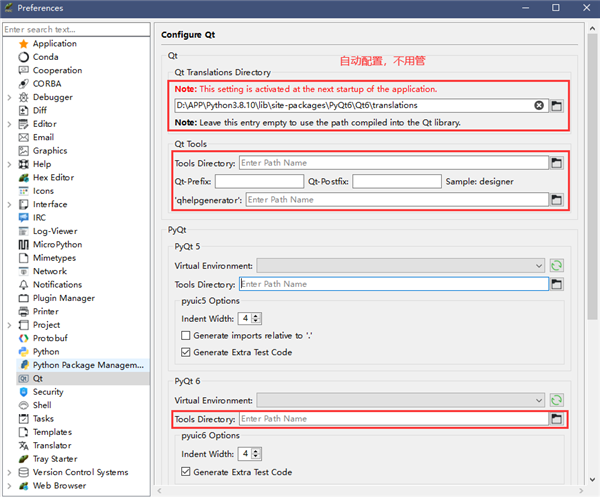
Task: Clear the Qt translations directory path
Action: tap(539, 105)
